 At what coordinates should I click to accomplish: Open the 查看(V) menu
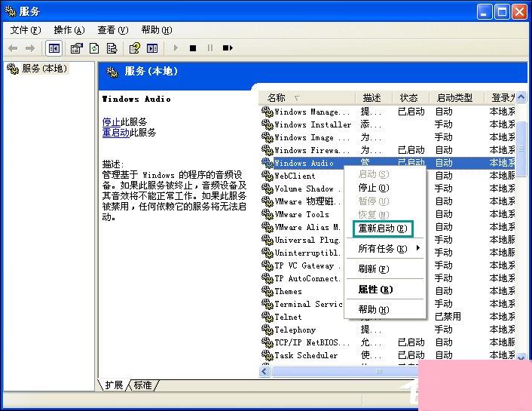[113, 30]
